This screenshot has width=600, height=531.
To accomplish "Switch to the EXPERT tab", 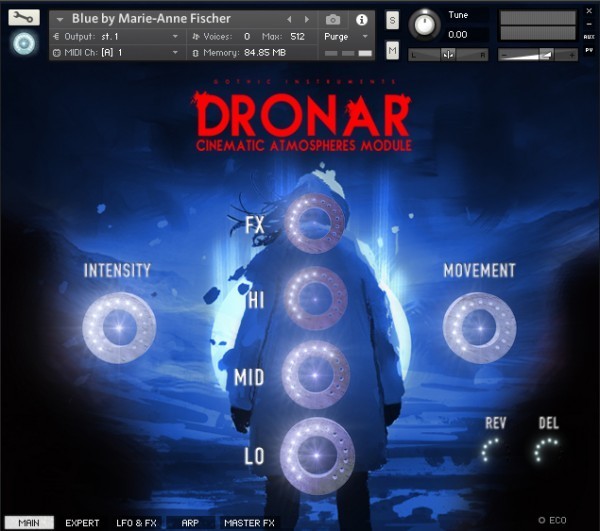I will point(82,523).
